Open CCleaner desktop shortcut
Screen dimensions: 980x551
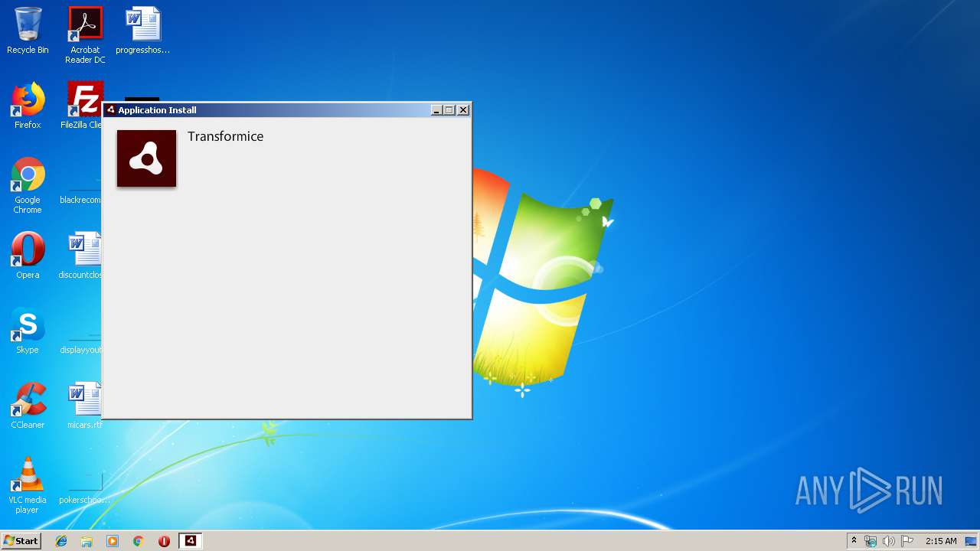pyautogui.click(x=28, y=406)
